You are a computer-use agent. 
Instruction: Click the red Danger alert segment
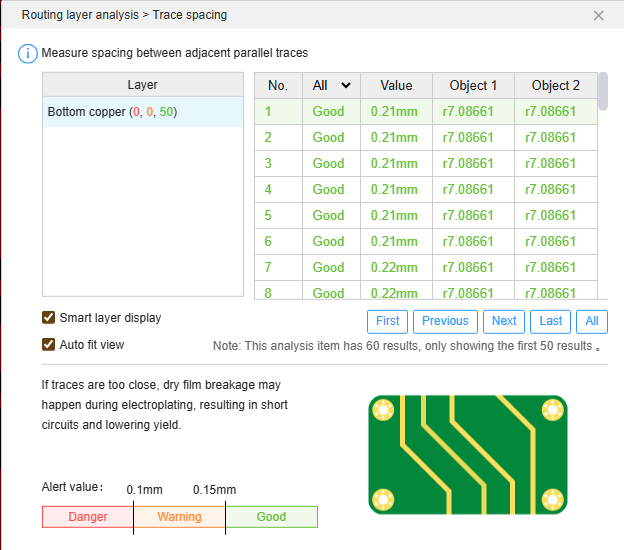tap(87, 517)
